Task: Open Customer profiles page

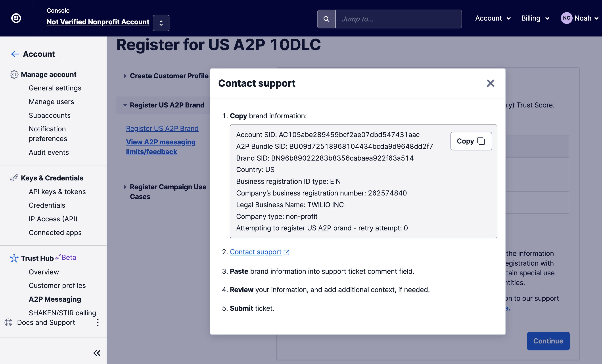Action: click(57, 285)
